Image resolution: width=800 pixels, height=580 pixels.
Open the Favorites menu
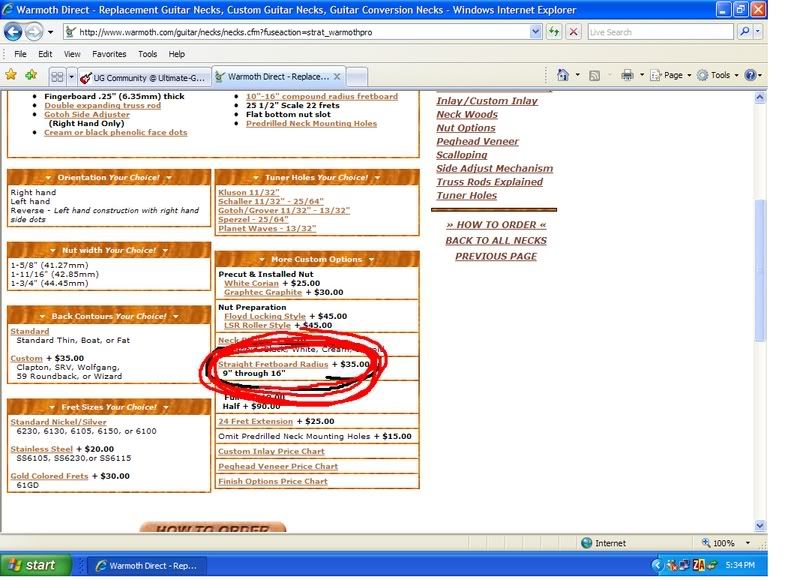tap(109, 54)
